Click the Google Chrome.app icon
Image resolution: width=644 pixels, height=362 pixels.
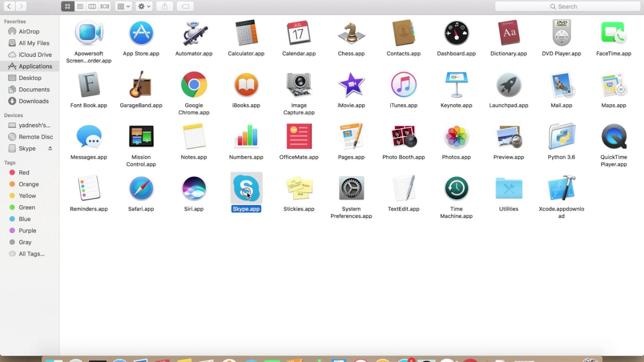coord(194,85)
